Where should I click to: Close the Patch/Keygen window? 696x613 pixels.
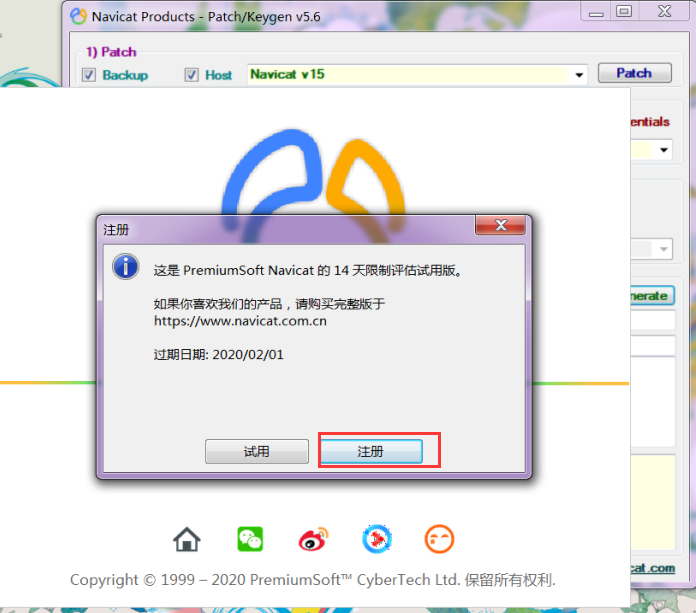click(664, 11)
